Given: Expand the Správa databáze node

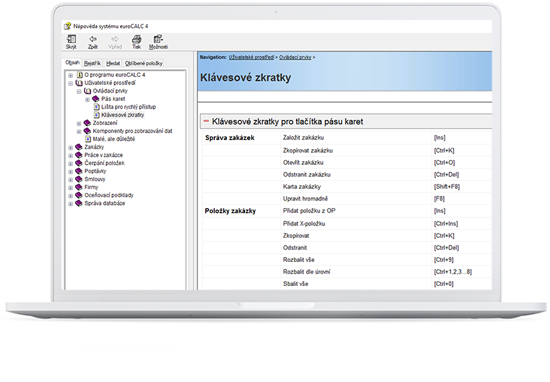Looking at the screenshot, I should (x=71, y=204).
